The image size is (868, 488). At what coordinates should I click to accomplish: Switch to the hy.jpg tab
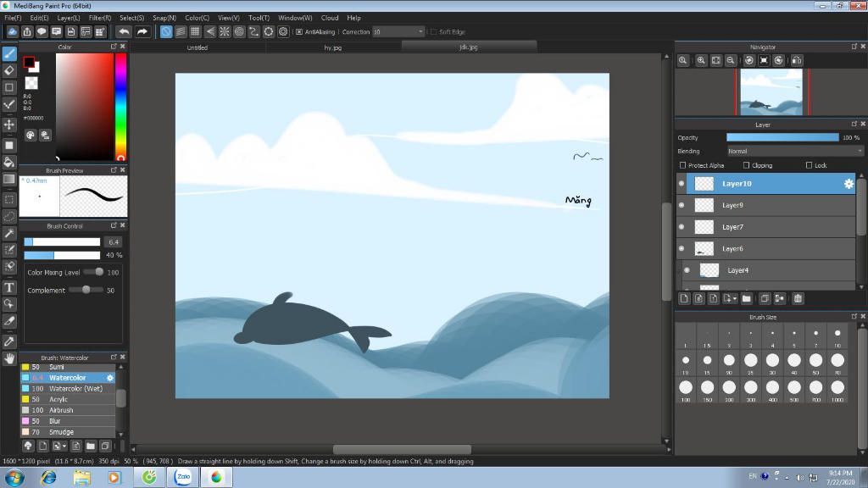point(332,47)
